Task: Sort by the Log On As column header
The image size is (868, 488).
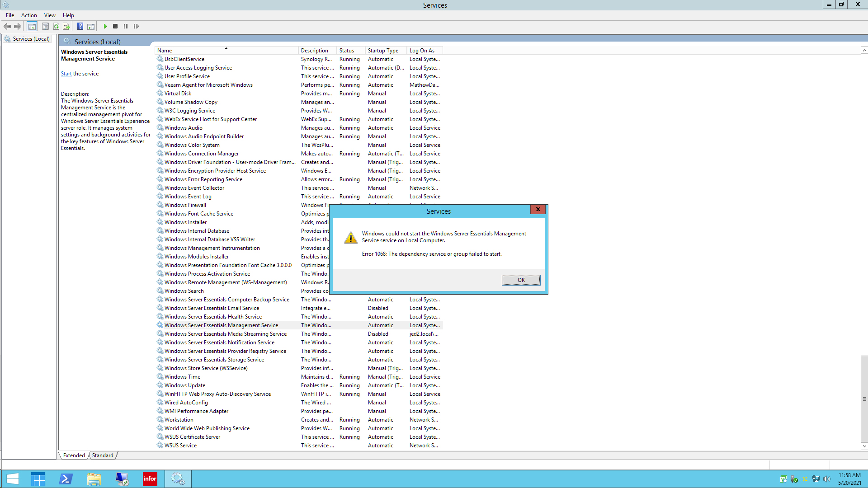Action: pos(425,51)
